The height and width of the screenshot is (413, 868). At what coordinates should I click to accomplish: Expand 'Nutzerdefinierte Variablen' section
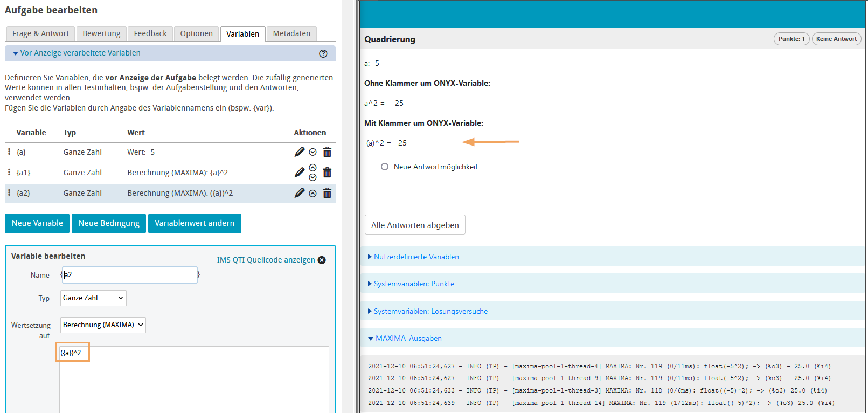click(x=416, y=257)
